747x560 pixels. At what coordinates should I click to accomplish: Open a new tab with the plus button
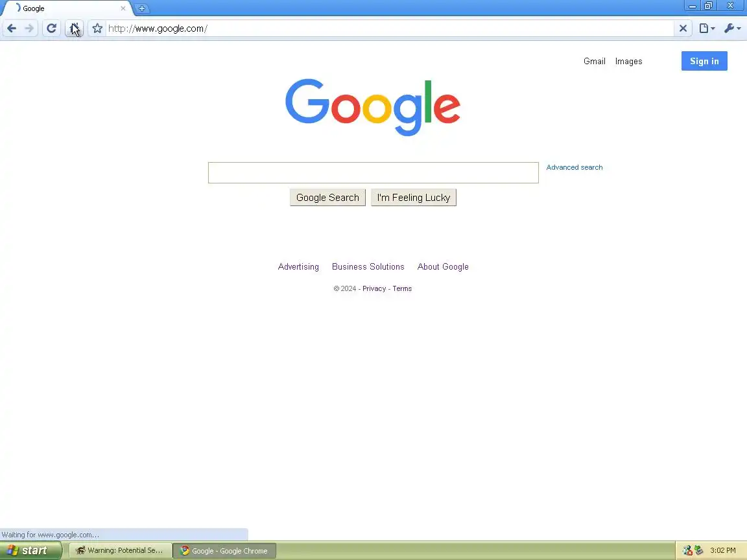(x=141, y=8)
